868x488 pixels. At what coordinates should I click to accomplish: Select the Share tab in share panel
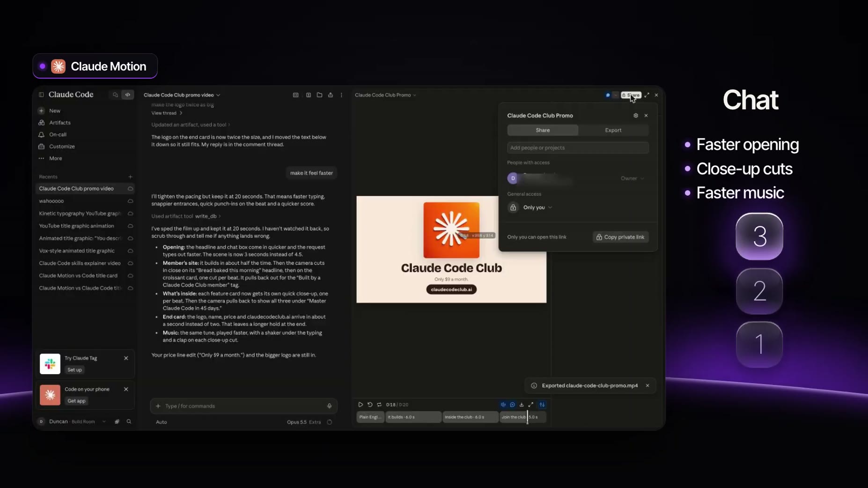click(543, 130)
